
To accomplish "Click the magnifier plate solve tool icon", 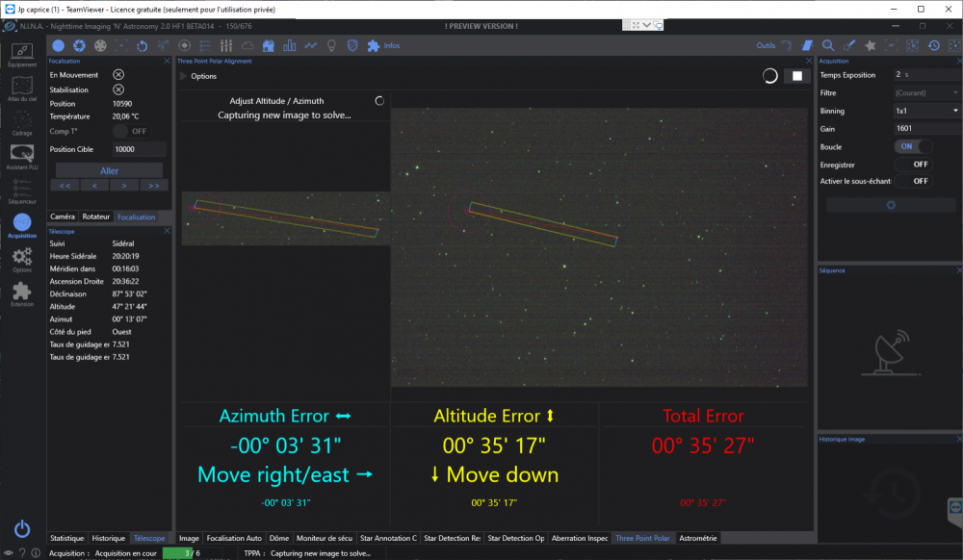I will pyautogui.click(x=828, y=45).
